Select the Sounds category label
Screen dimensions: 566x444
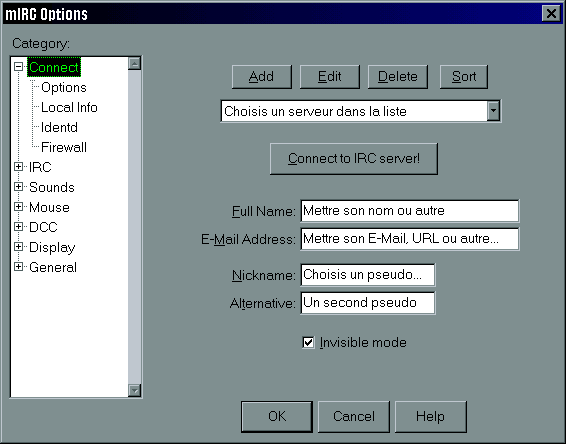(52, 187)
